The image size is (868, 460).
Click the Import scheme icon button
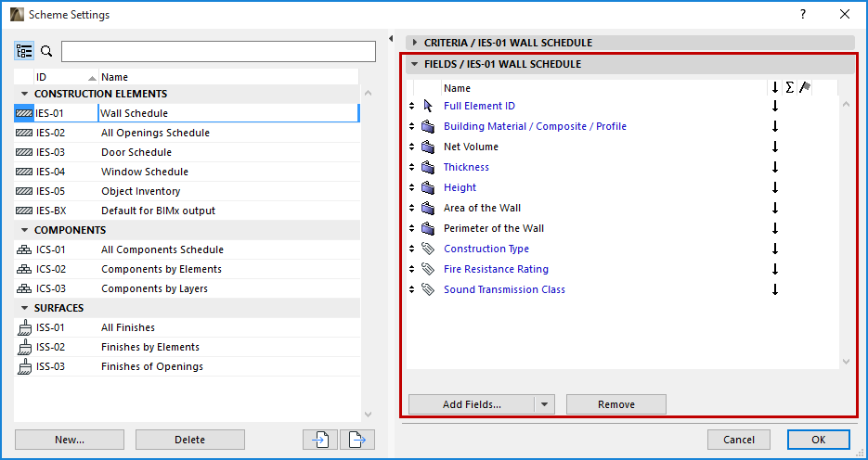(320, 440)
